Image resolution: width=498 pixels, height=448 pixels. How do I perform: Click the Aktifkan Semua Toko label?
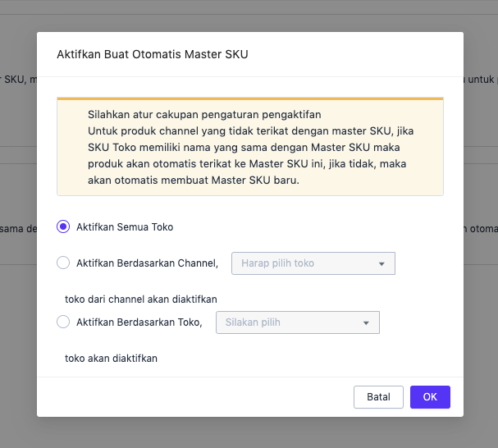[x=125, y=226]
